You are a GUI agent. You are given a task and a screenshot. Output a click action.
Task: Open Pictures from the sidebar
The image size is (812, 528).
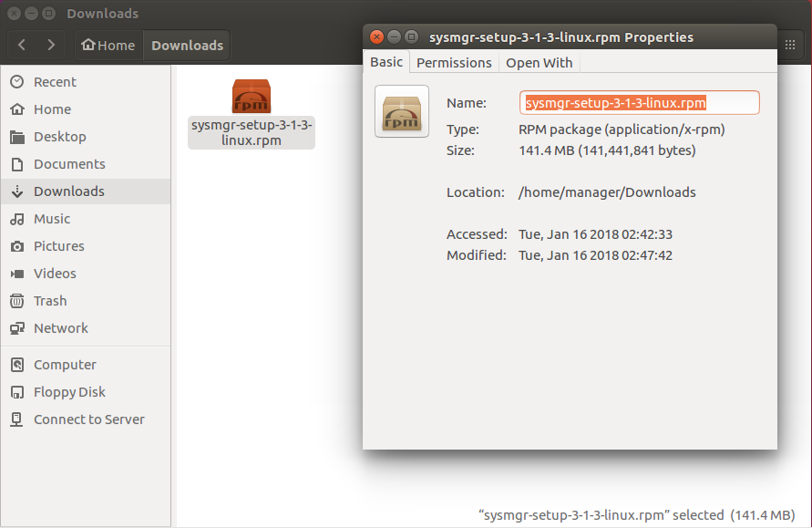pos(86,246)
